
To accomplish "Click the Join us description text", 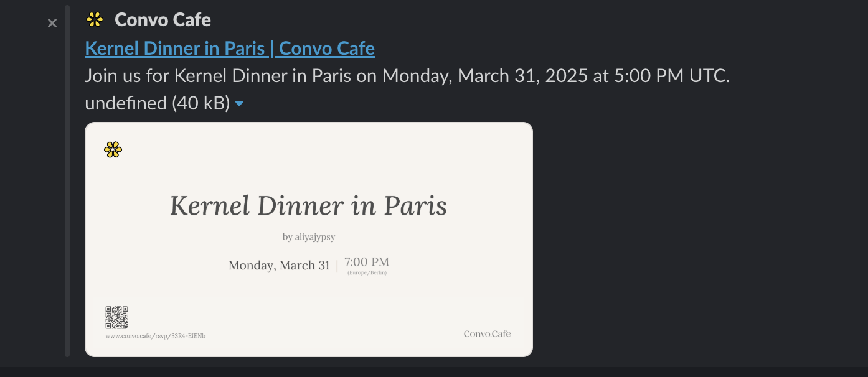I will point(407,76).
